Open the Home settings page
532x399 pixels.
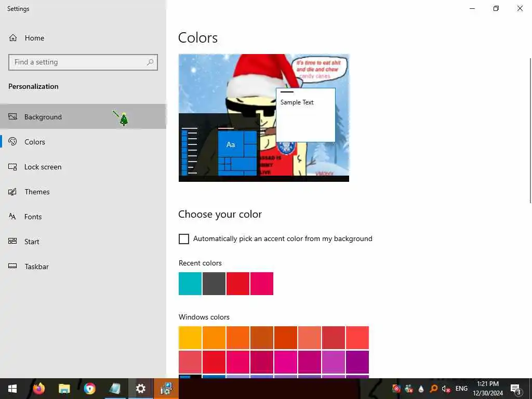(x=83, y=38)
